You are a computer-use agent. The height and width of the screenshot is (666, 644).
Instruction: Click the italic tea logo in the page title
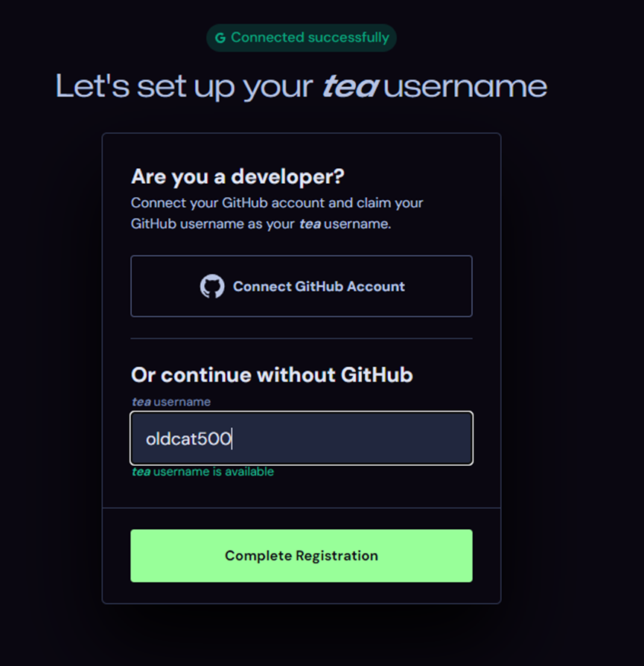pos(349,86)
